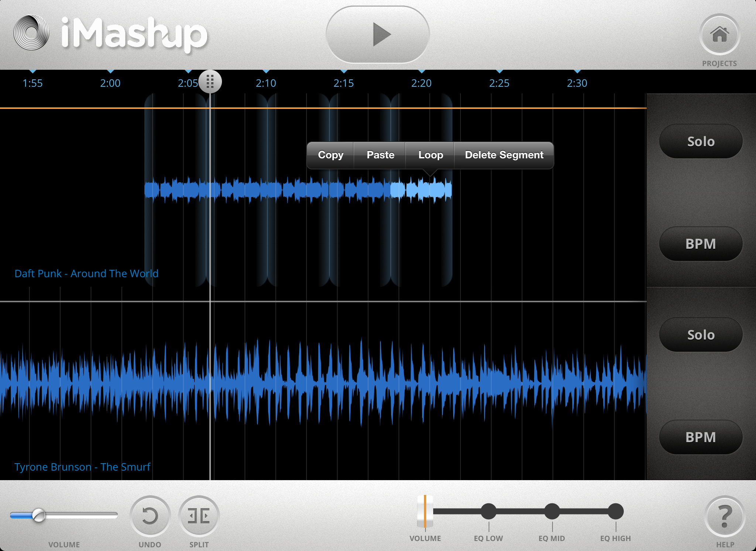Viewport: 756px width, 551px height.
Task: Choose Loop in the segment popup menu
Action: [431, 155]
